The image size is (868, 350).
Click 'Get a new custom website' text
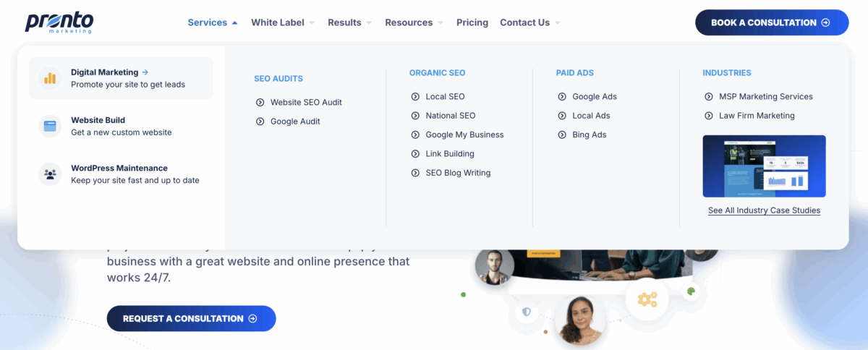[122, 132]
